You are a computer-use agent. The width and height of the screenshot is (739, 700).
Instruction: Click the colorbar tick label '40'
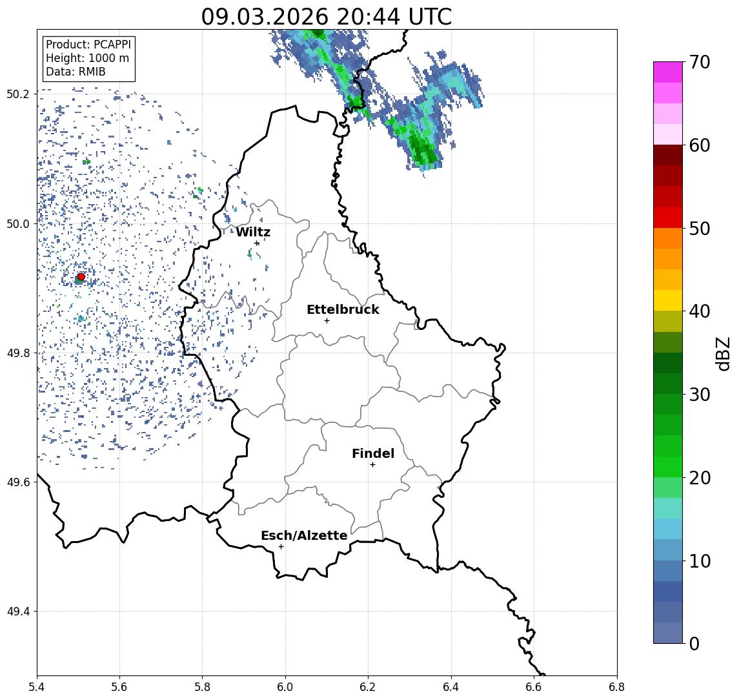pos(700,311)
